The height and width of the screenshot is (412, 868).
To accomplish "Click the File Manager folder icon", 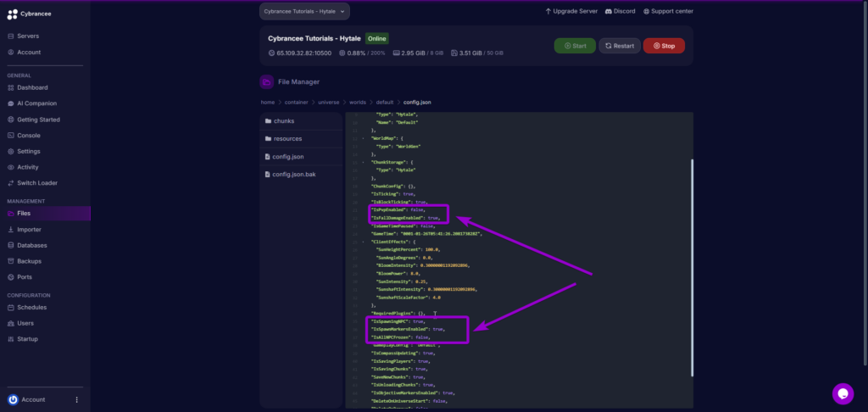I will click(x=268, y=82).
